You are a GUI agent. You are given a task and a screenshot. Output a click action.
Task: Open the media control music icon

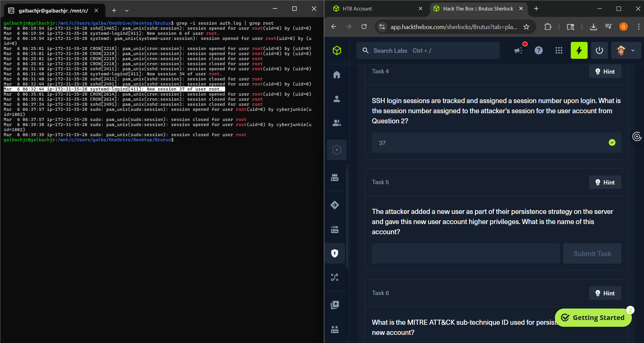point(609,27)
